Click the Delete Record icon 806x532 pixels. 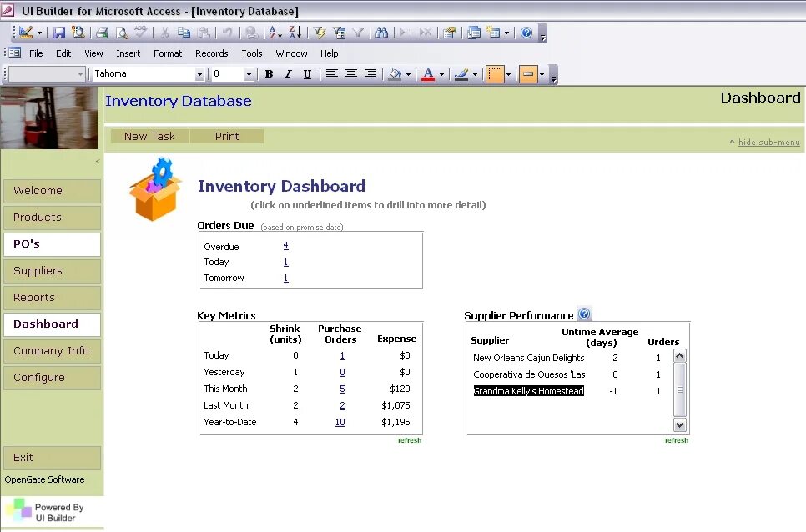425,33
